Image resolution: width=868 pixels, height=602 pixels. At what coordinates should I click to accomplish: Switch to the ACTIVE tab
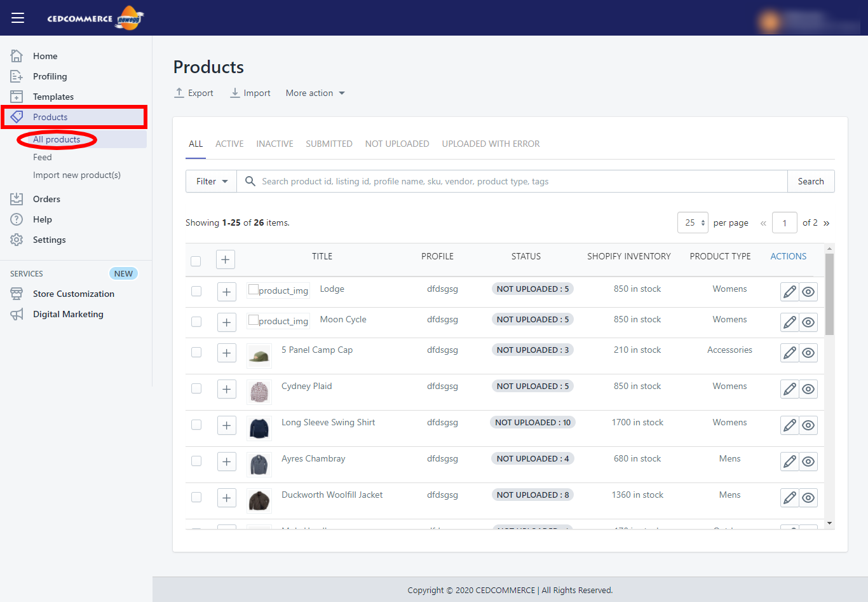click(229, 144)
